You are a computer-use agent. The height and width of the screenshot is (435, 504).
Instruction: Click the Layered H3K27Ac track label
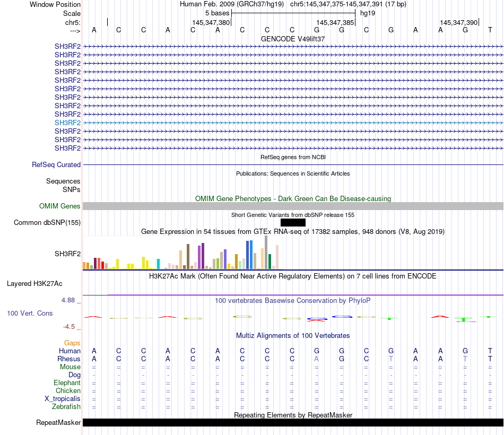tap(34, 284)
